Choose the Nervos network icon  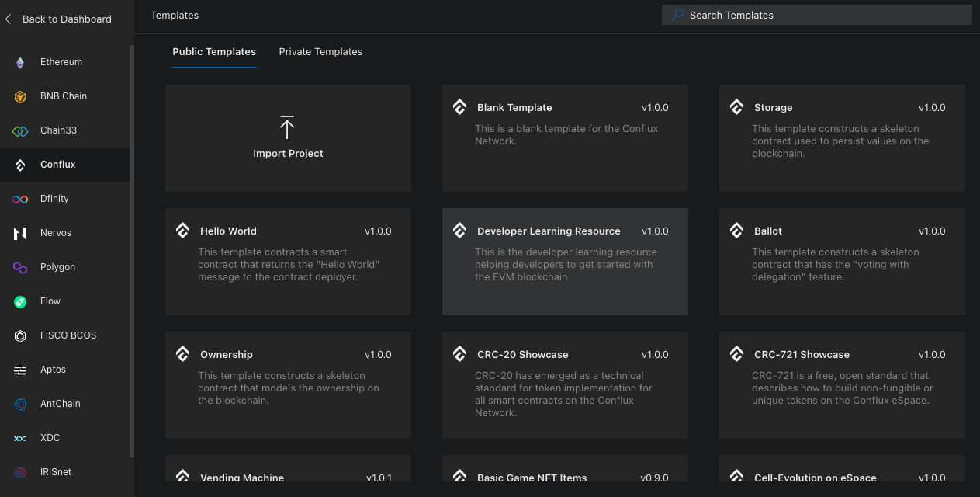[20, 234]
